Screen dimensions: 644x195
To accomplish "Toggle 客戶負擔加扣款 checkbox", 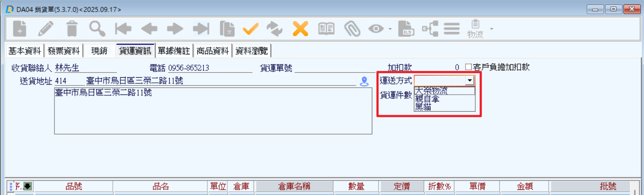I will coord(468,67).
